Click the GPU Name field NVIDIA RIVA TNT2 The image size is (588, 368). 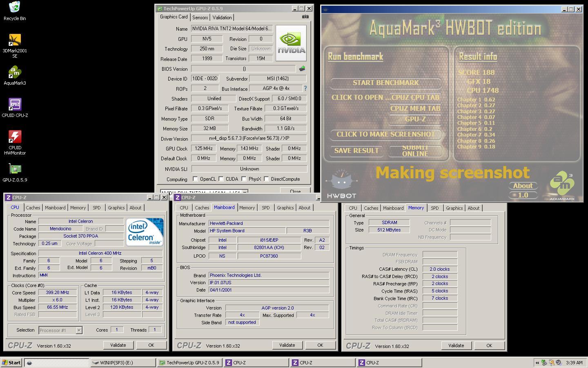point(232,29)
